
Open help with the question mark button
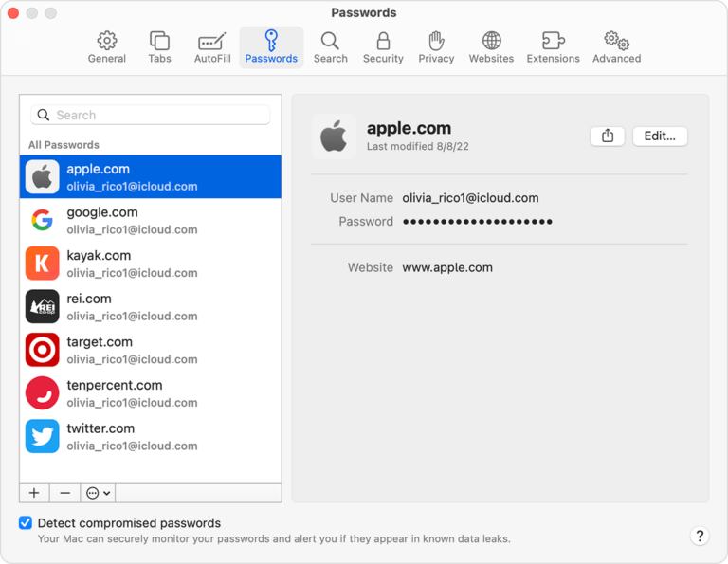tap(700, 536)
